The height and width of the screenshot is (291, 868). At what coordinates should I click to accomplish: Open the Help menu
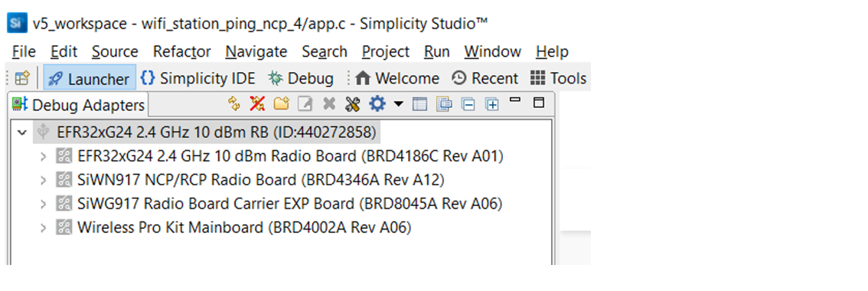click(552, 51)
